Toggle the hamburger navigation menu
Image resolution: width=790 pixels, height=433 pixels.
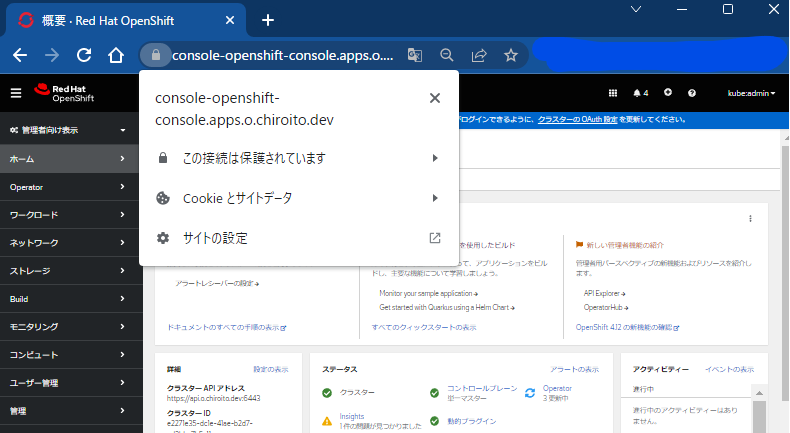click(16, 93)
